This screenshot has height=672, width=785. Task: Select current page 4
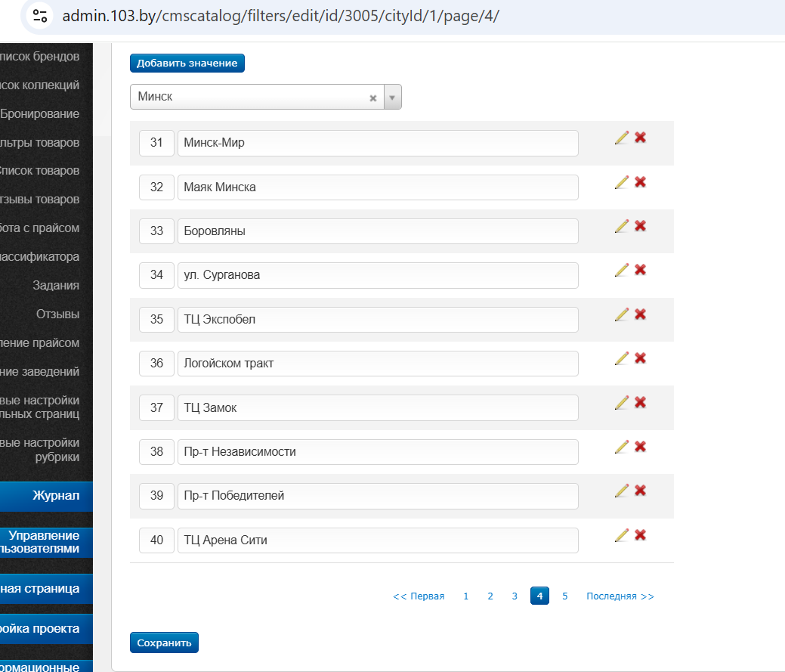pyautogui.click(x=539, y=596)
